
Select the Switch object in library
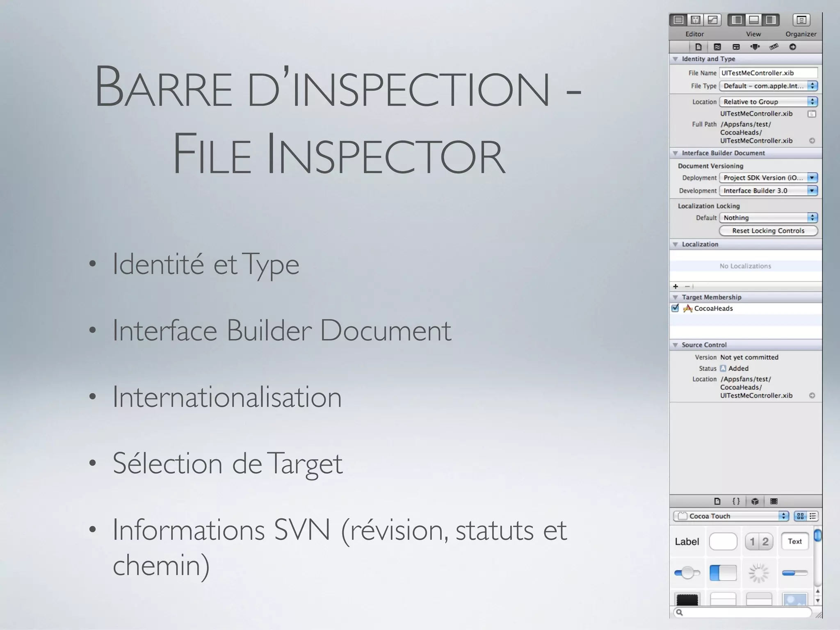(x=723, y=573)
